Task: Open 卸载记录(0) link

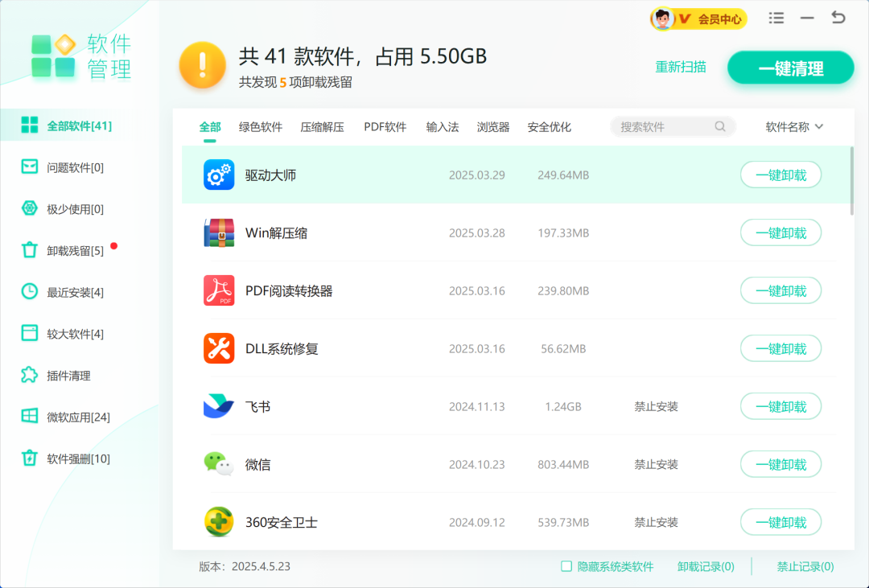Action: 706,566
